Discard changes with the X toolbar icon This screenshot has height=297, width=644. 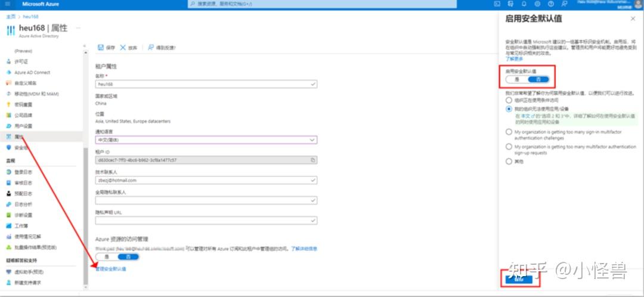[x=123, y=48]
